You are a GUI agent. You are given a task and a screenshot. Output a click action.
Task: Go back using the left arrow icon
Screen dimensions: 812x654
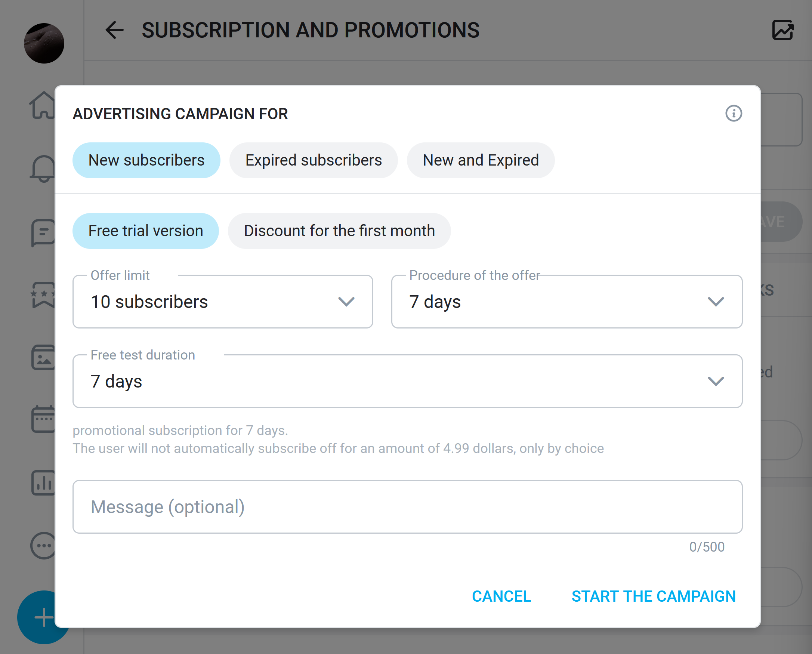pos(114,30)
